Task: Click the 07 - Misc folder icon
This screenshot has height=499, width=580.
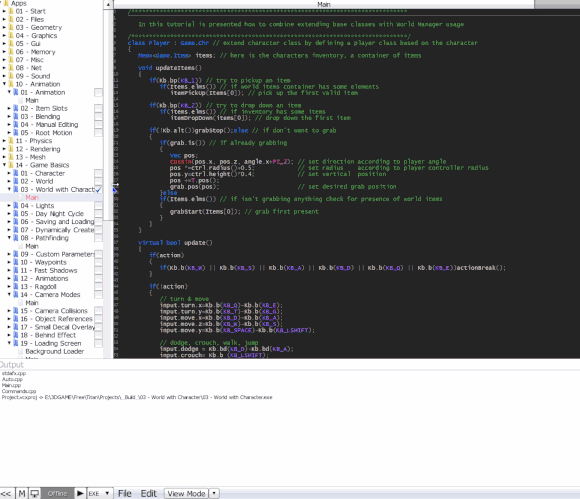Action: [11, 60]
